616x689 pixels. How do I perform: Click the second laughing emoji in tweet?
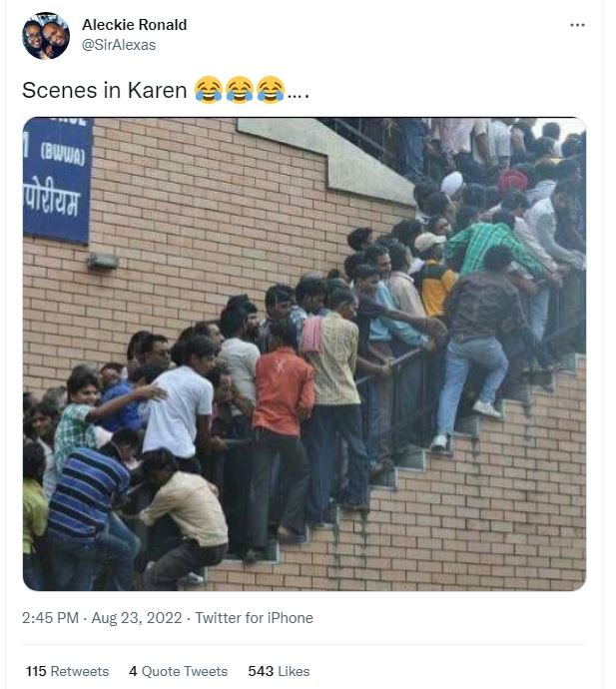pos(240,90)
